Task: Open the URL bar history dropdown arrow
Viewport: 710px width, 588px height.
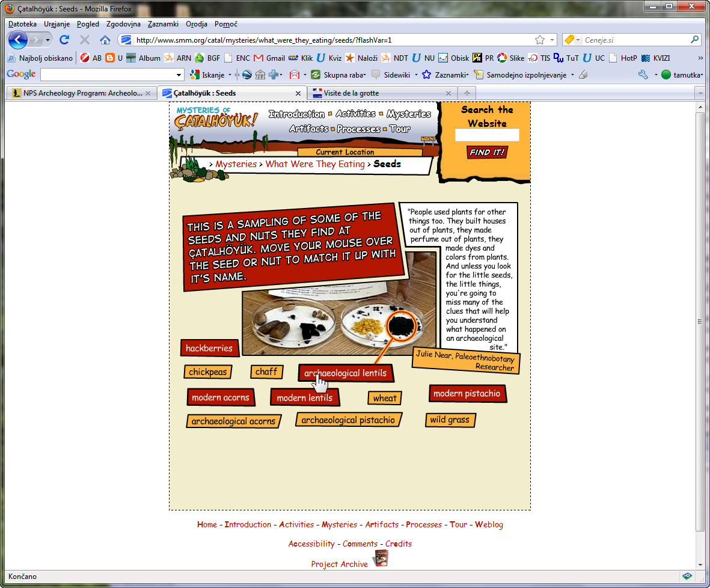Action: click(x=552, y=40)
